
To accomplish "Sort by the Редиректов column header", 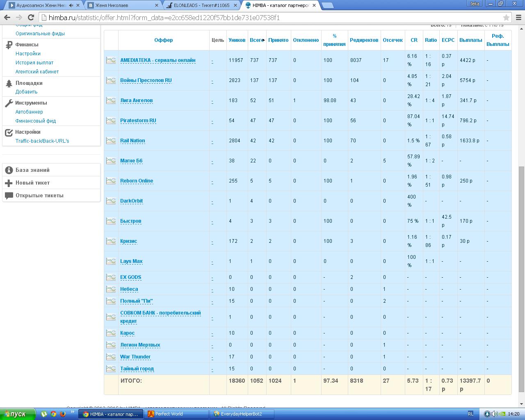I will point(364,40).
